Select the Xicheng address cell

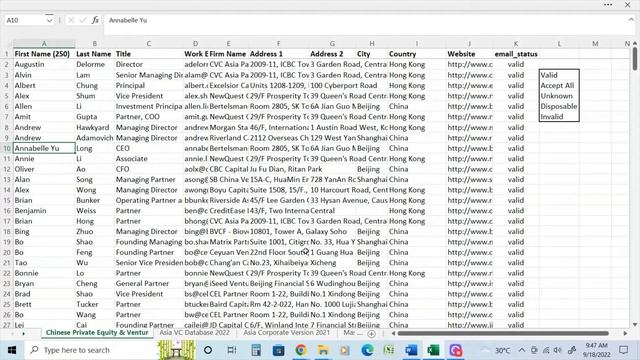pos(332,263)
